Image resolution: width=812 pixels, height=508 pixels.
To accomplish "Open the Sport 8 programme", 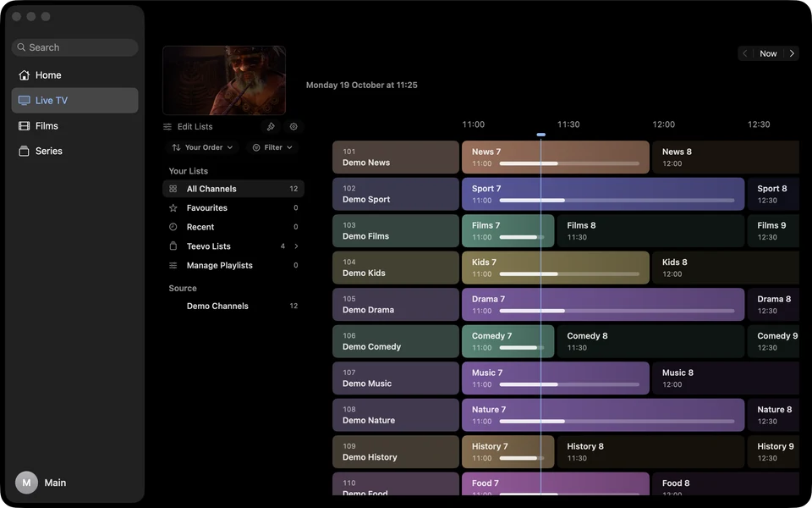I will coord(773,194).
